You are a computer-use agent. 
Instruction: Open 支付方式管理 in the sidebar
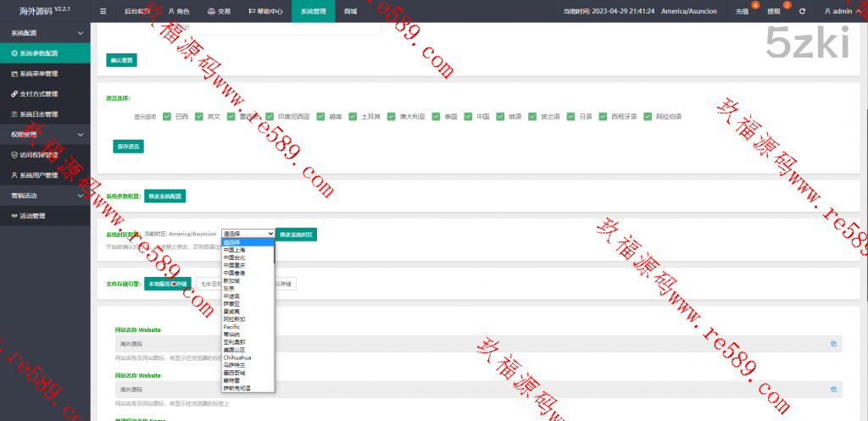[38, 94]
